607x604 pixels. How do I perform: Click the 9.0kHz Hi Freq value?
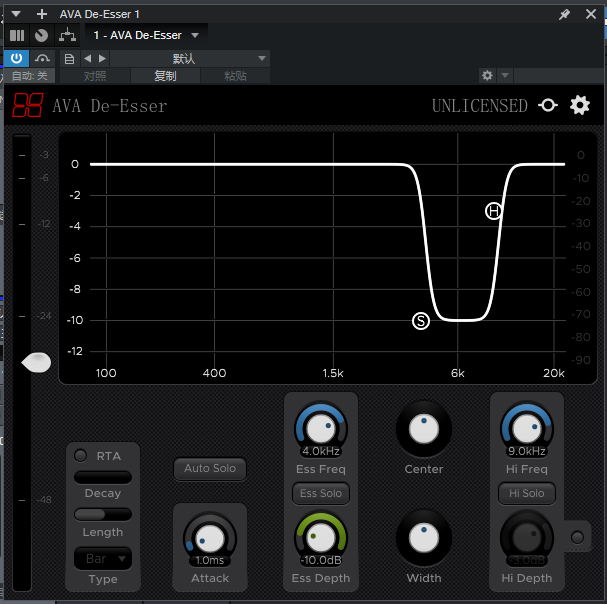pos(527,451)
